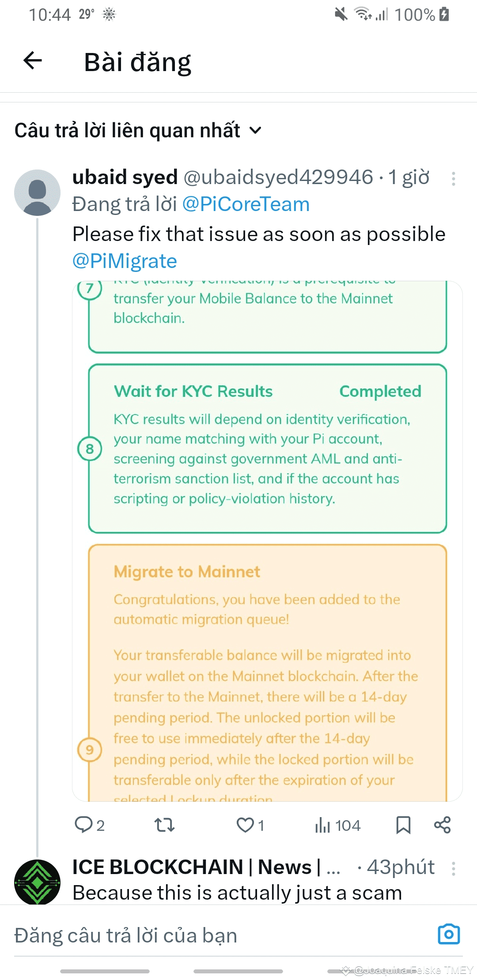Open ubaid syed's display name

[x=125, y=177]
